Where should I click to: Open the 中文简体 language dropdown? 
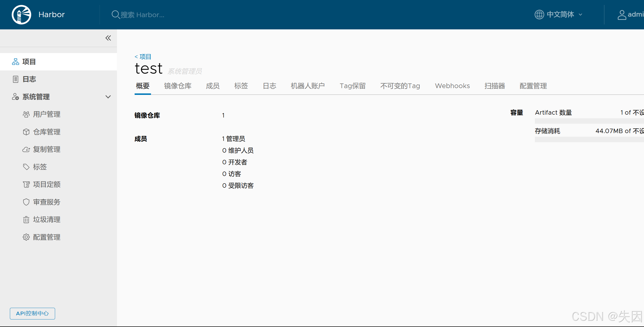tap(561, 15)
